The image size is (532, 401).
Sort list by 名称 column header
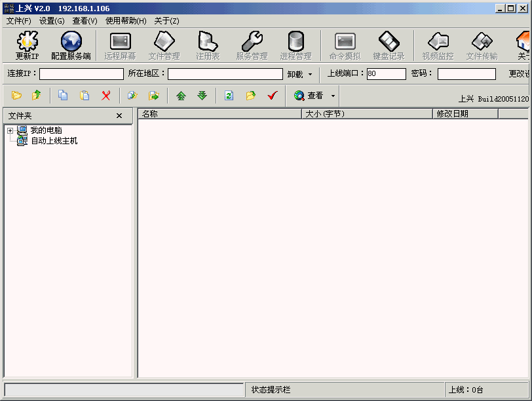[219, 114]
